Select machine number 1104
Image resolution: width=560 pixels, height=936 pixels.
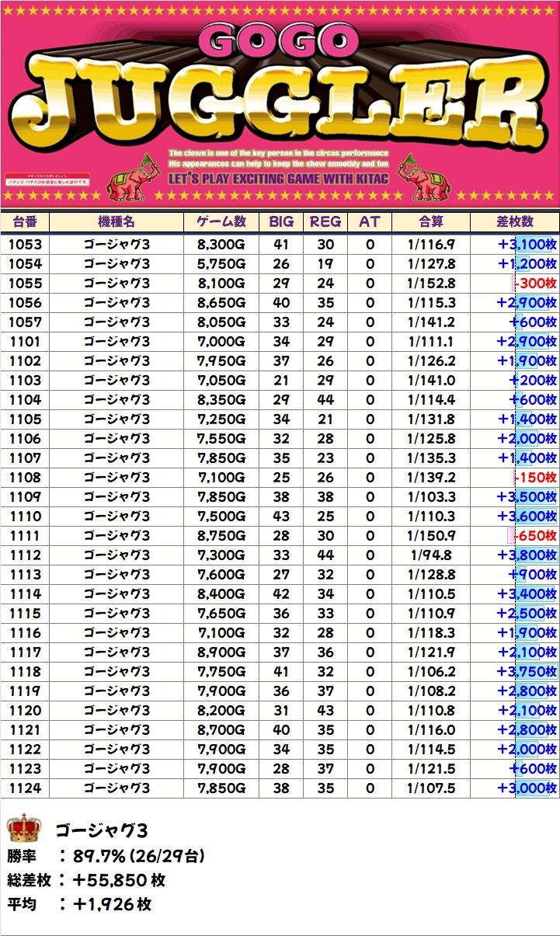[x=25, y=400]
